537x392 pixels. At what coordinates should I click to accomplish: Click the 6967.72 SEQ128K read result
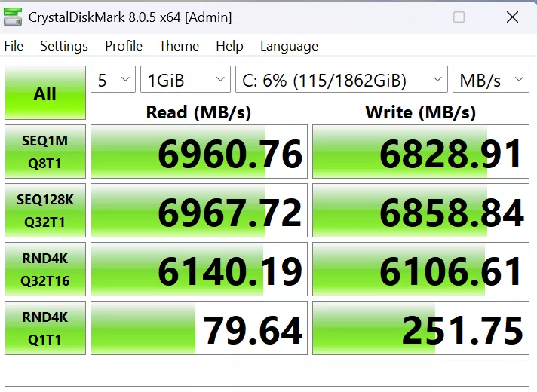199,210
